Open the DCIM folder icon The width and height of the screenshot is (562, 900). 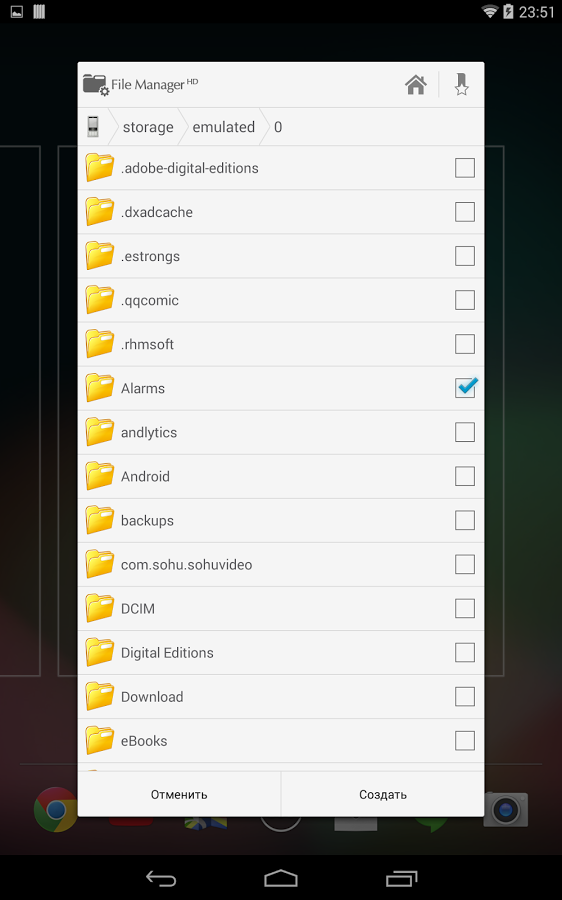[x=99, y=608]
